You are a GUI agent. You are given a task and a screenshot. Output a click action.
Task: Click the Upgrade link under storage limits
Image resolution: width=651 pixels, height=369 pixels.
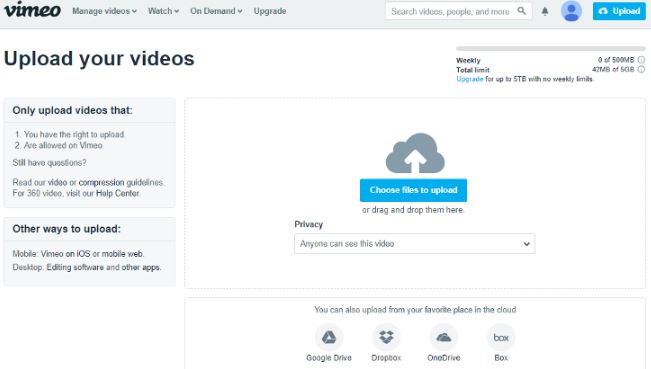click(x=470, y=79)
